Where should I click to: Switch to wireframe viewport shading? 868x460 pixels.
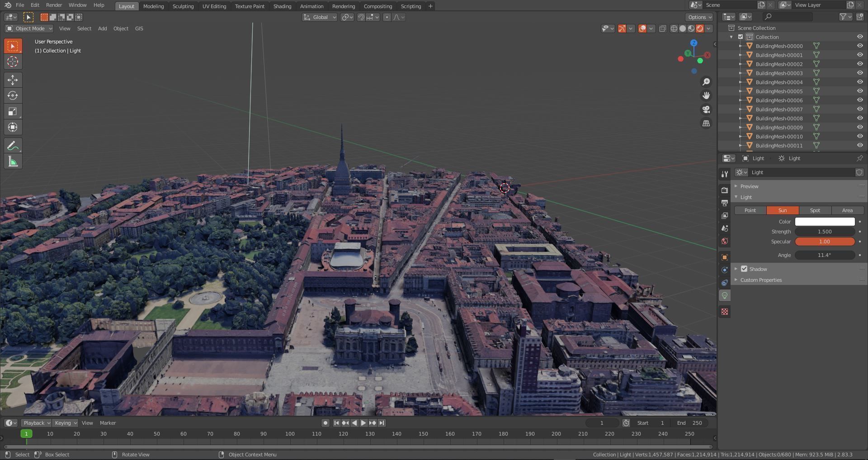point(674,28)
